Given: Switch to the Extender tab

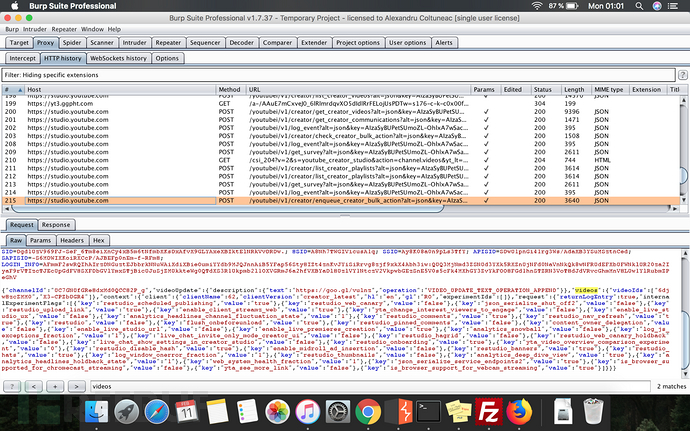Looking at the screenshot, I should point(314,43).
